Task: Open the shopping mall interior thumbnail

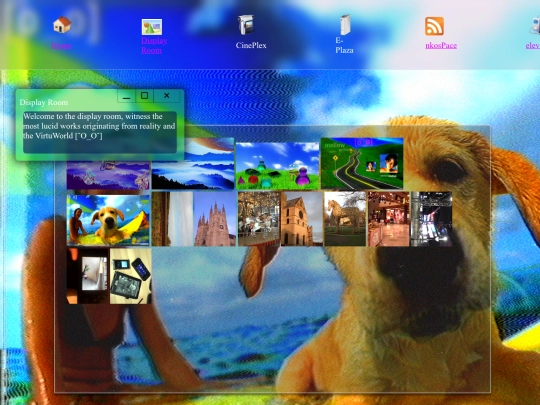Action: tap(388, 219)
